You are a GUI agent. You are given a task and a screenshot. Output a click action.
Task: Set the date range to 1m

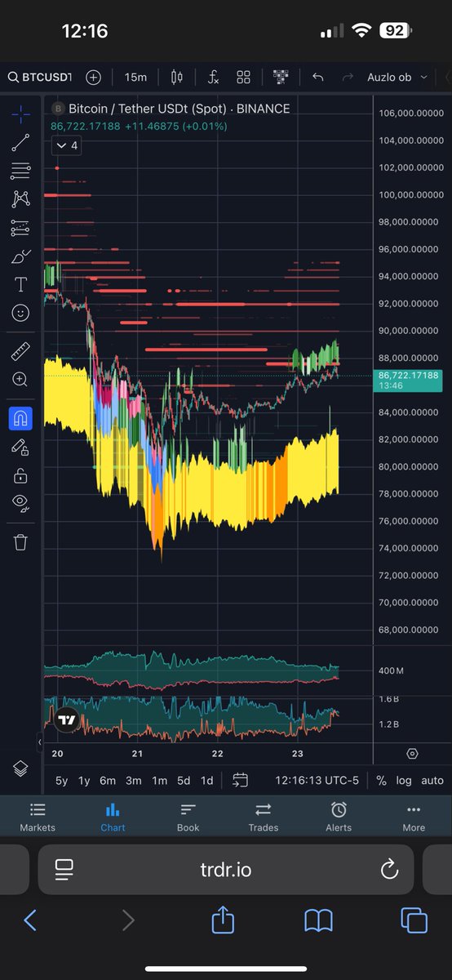tap(160, 780)
